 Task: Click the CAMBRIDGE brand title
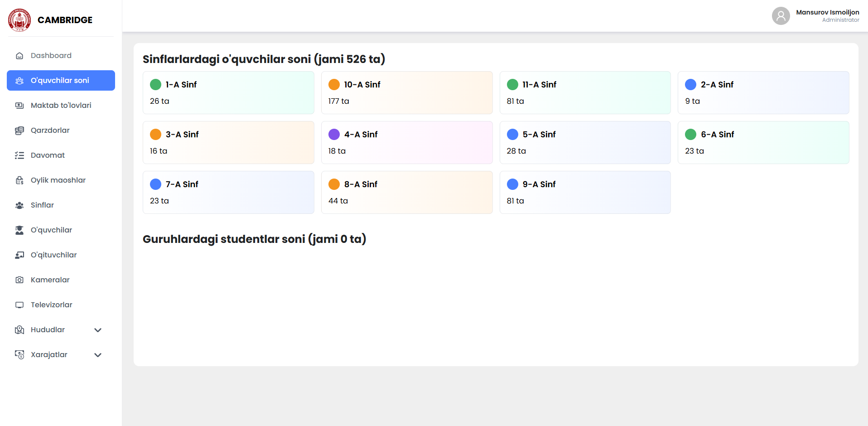[65, 20]
